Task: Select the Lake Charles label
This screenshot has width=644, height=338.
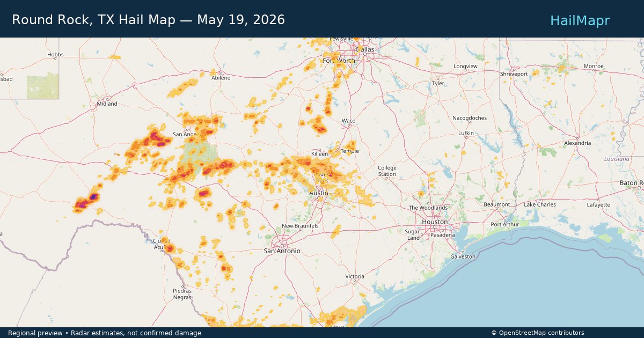Action: [x=540, y=204]
